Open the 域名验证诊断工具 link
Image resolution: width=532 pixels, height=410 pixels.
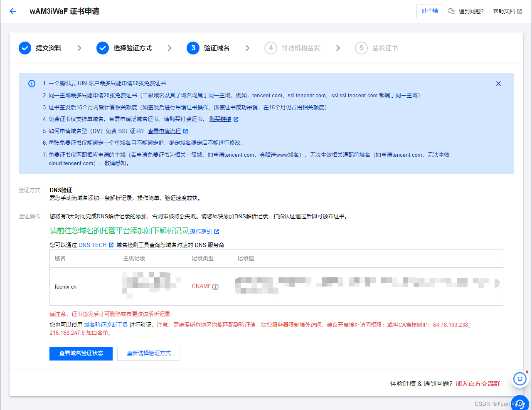(x=106, y=325)
